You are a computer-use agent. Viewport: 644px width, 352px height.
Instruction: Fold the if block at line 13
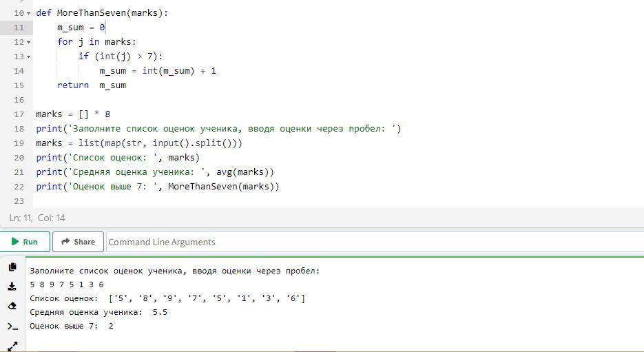[28, 56]
